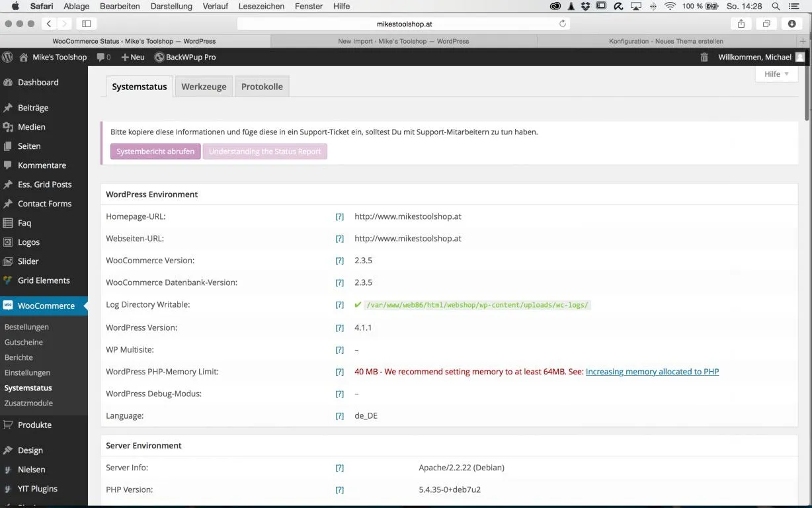Click the BackWPup Pro icon in admin bar

click(159, 57)
